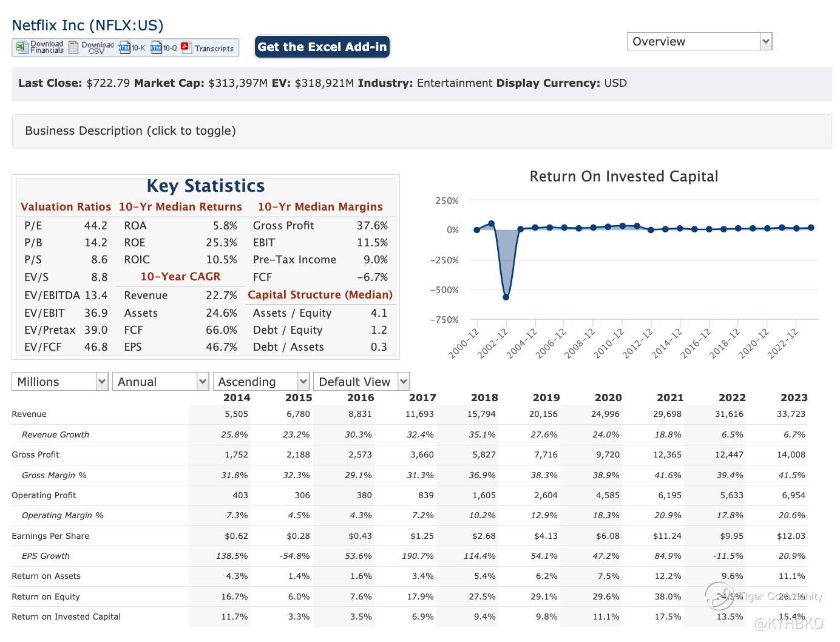
Task: Click the Return on Invested Capital row label
Action: (66, 617)
